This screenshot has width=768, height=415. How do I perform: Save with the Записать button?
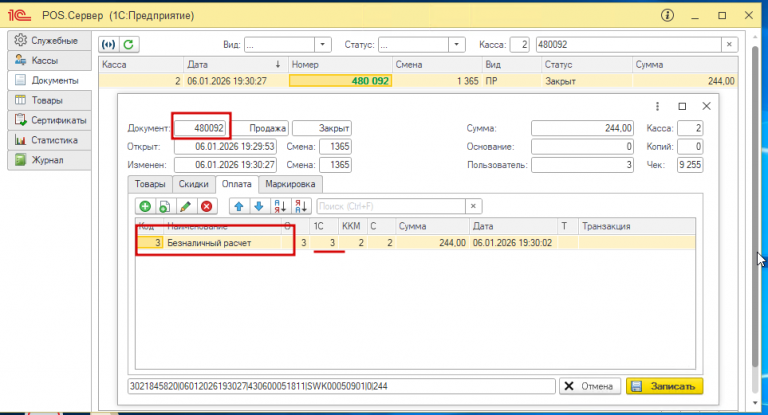tap(664, 386)
